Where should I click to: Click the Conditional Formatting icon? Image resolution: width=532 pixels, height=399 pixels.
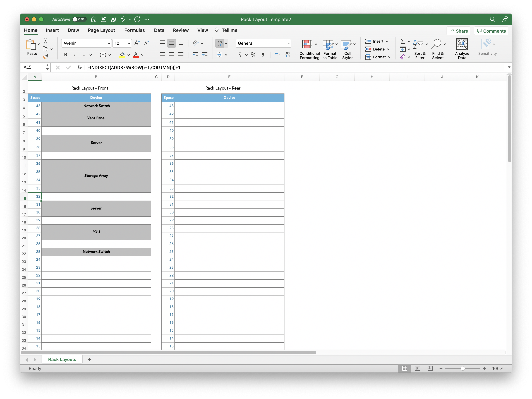pos(307,44)
